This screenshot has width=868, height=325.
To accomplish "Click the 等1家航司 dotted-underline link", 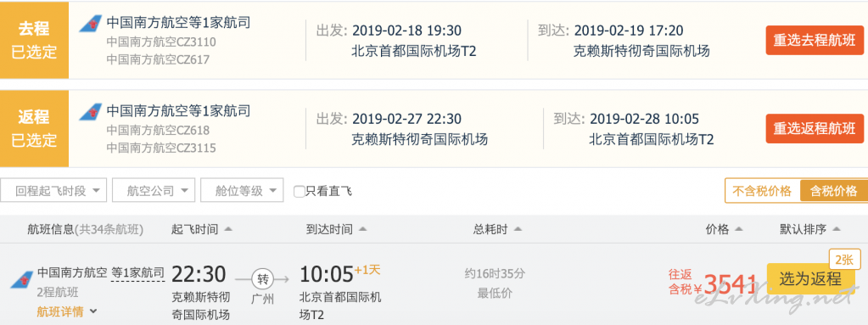I will coord(137,272).
